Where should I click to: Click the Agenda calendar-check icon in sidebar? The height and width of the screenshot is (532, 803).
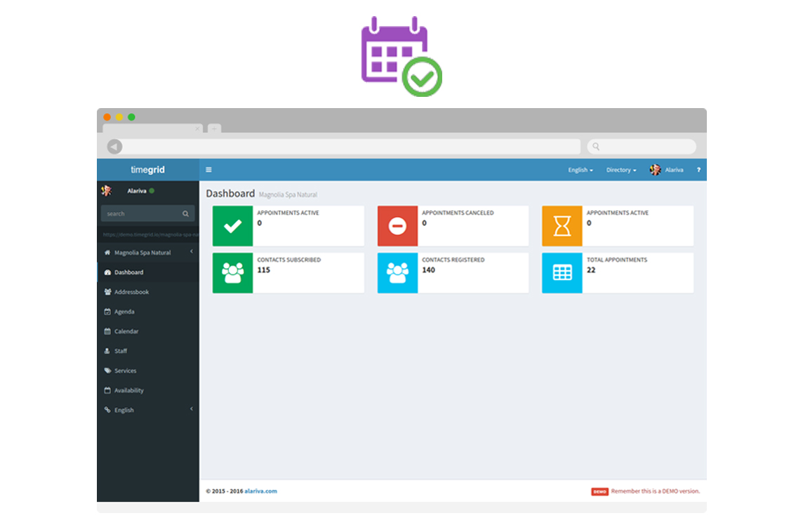(x=107, y=312)
